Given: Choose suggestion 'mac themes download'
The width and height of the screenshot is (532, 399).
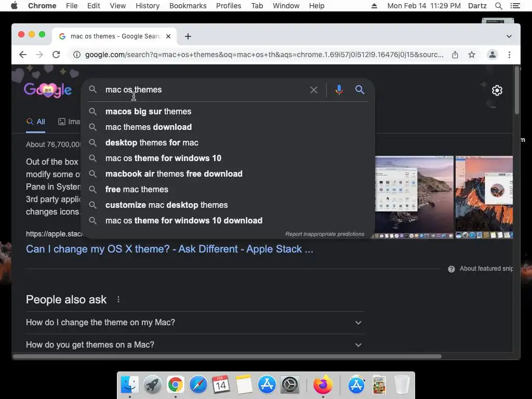Looking at the screenshot, I should tap(228, 127).
